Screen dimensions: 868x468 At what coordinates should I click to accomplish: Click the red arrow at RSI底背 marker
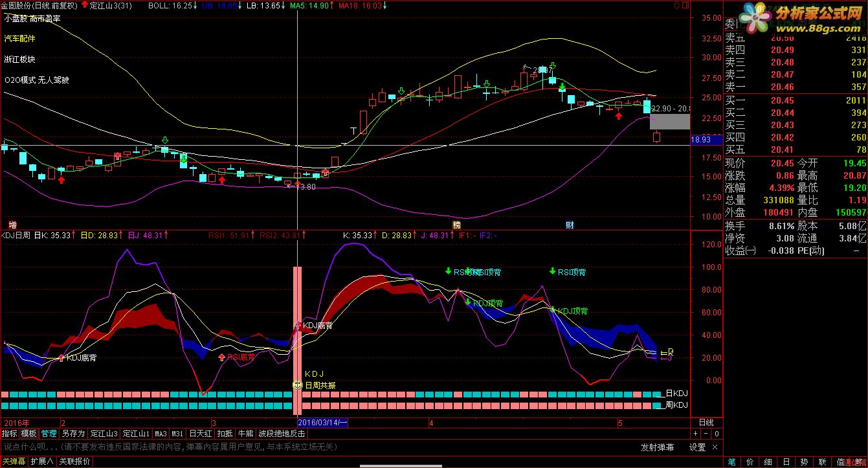222,356
